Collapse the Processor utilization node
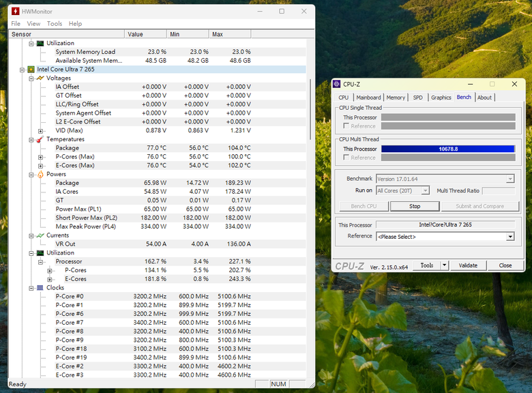This screenshot has height=393, width=532. point(40,262)
